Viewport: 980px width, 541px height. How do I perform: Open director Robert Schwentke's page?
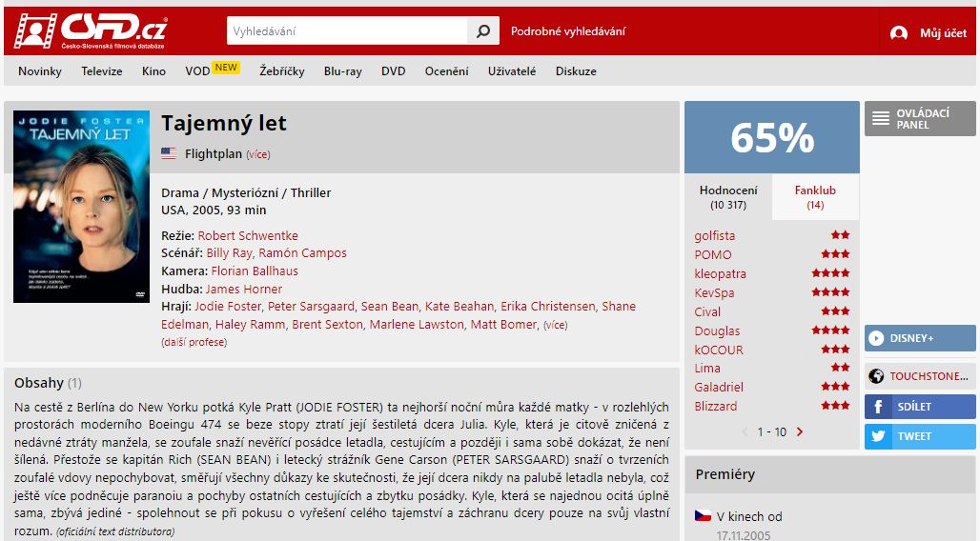[x=248, y=235]
